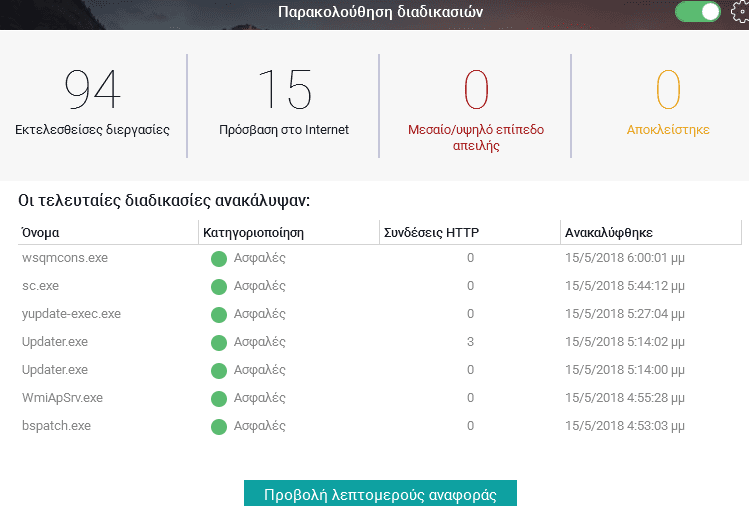Select Updater.exe with 3 HTTP connections
This screenshot has height=506, width=749.
[380, 342]
